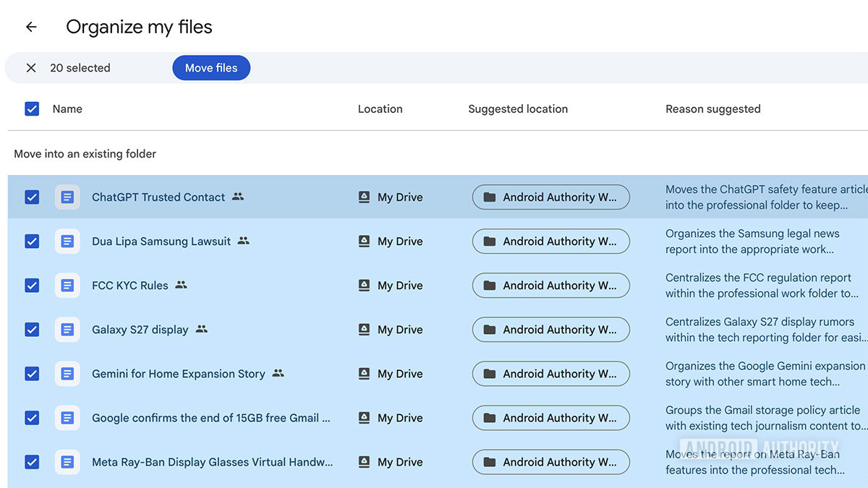Click the Reason suggested column header
This screenshot has height=488, width=868.
point(713,109)
